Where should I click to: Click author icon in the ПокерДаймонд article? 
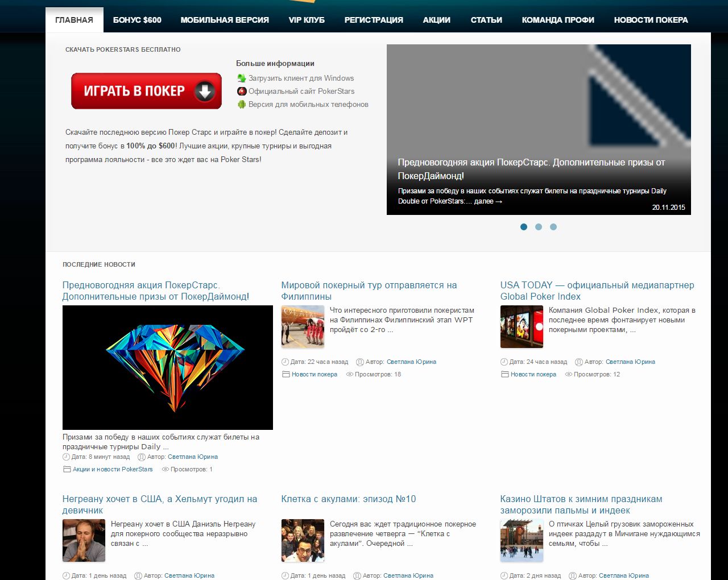click(x=141, y=457)
